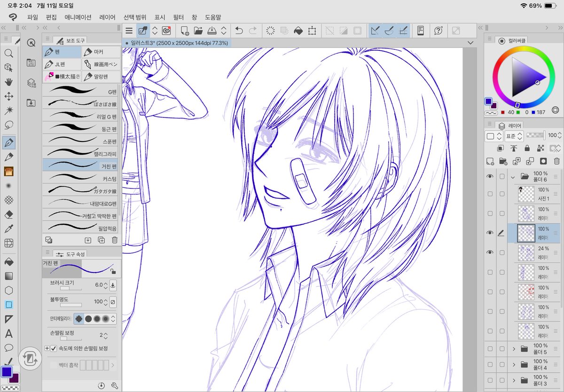Open Clip Studio swirl icon in command bar
The image size is (564, 392).
[166, 31]
